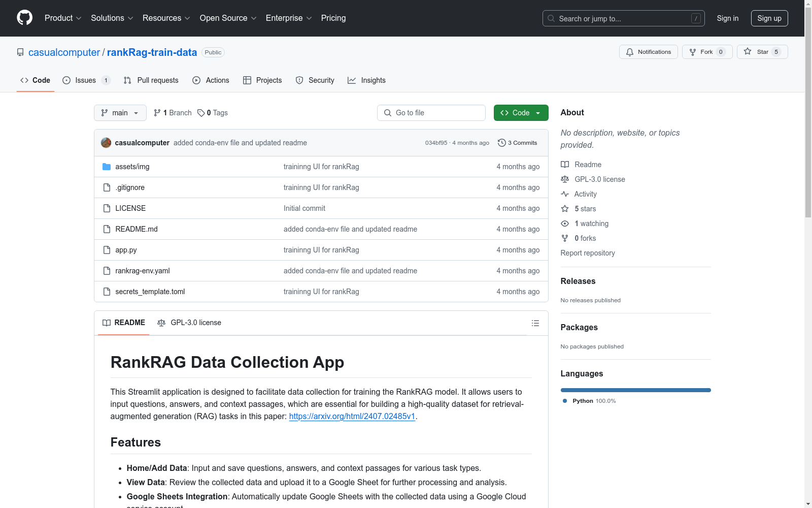Open the main branch selector dropdown
812x508 pixels.
120,113
